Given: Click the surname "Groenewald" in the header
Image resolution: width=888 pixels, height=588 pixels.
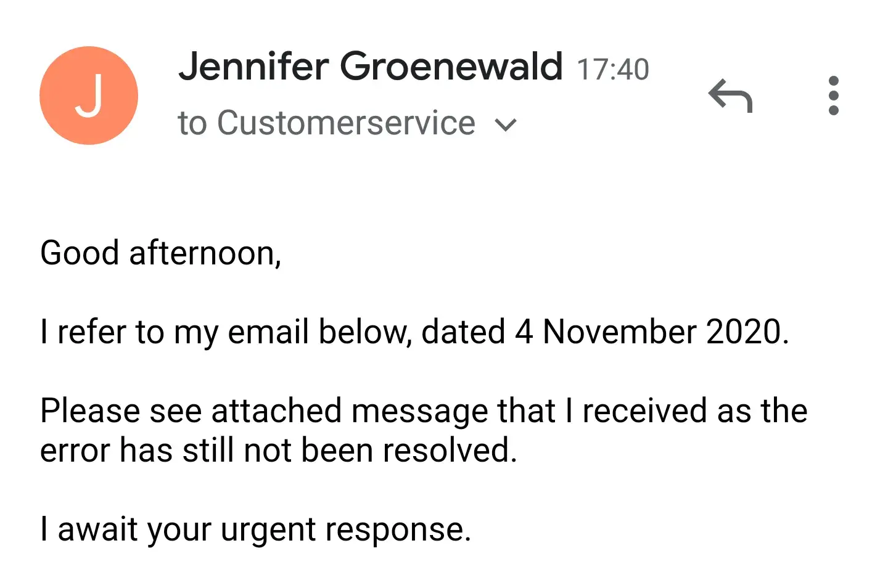Looking at the screenshot, I should (x=451, y=67).
